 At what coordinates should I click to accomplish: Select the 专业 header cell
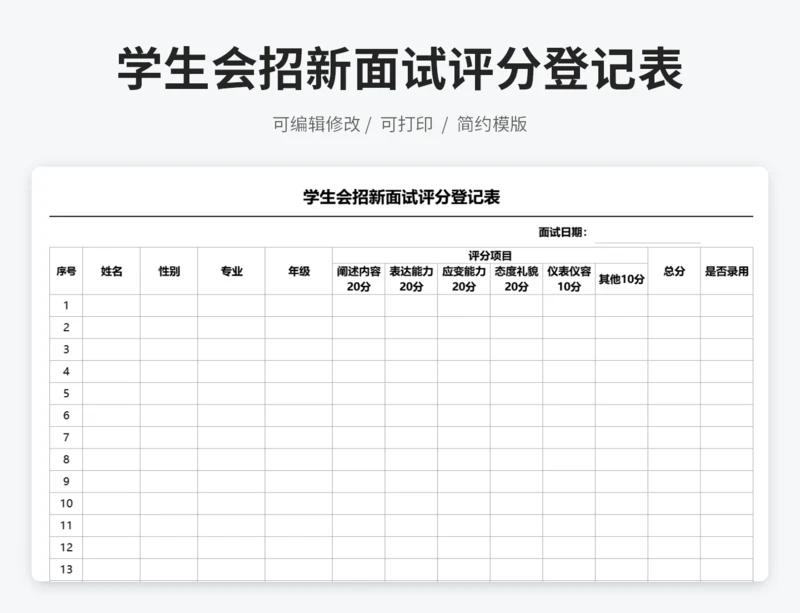click(231, 271)
